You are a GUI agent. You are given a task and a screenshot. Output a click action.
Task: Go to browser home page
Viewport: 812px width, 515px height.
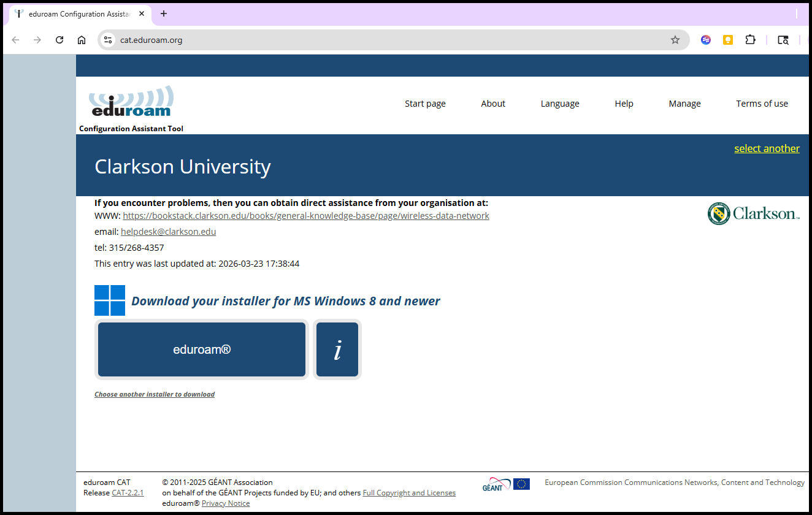(x=82, y=40)
